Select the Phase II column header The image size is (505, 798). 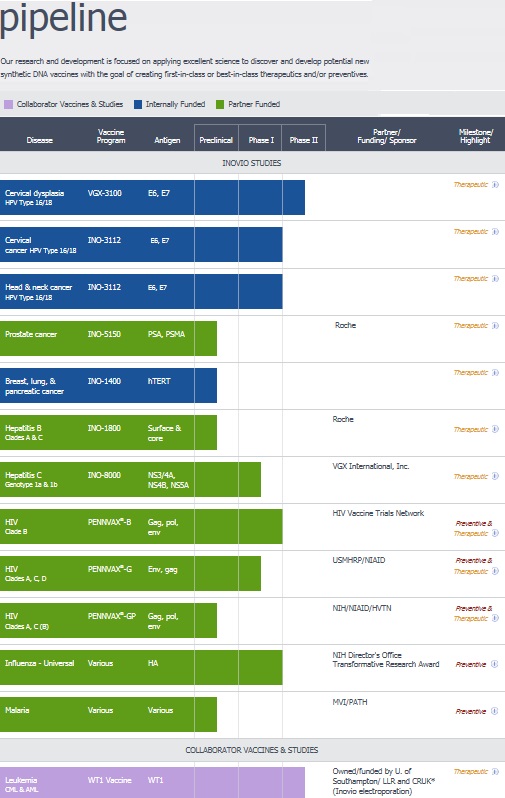[303, 138]
